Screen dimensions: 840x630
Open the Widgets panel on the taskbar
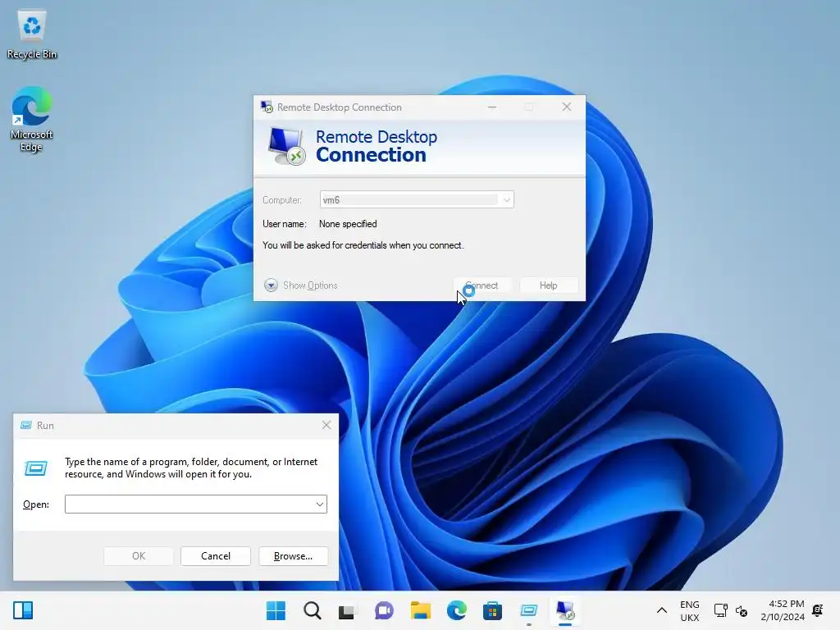tap(23, 610)
